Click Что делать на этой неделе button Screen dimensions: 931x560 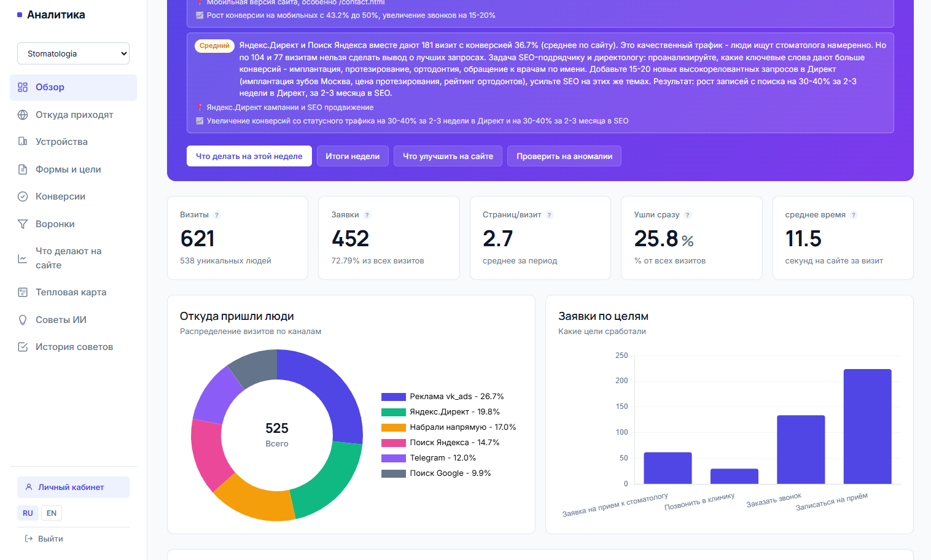coord(249,156)
